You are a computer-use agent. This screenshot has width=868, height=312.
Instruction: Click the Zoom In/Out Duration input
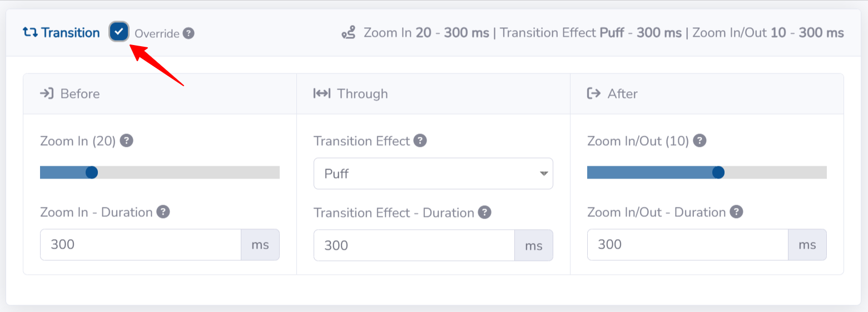pyautogui.click(x=687, y=245)
